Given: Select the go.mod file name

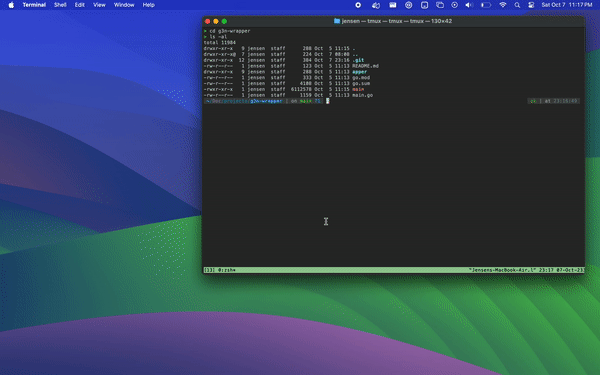Looking at the screenshot, I should point(361,78).
